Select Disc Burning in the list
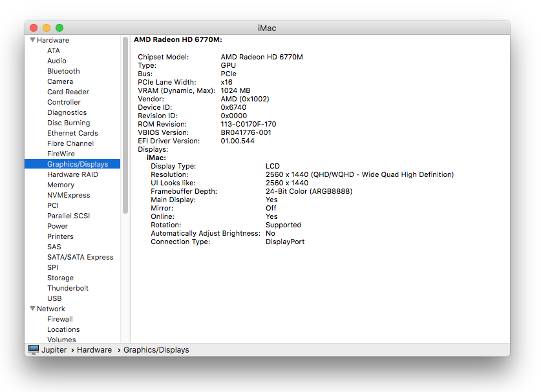The width and height of the screenshot is (541, 392). pyautogui.click(x=69, y=123)
